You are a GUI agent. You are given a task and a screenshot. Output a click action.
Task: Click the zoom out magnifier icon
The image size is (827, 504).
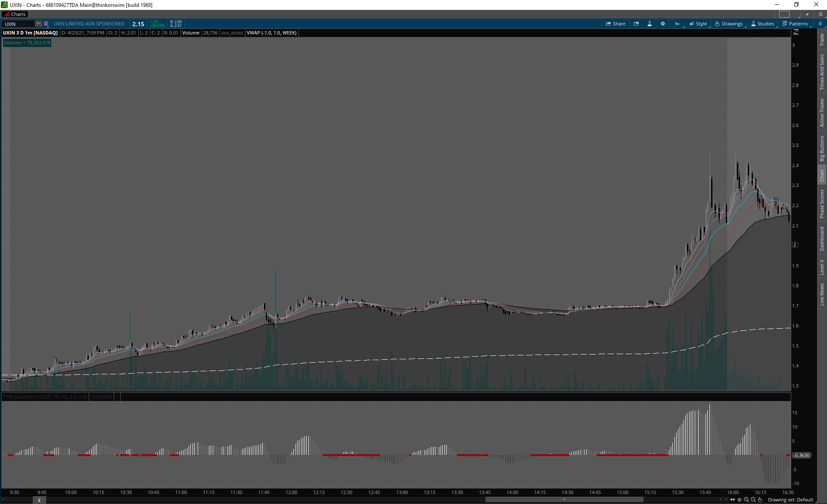753,500
